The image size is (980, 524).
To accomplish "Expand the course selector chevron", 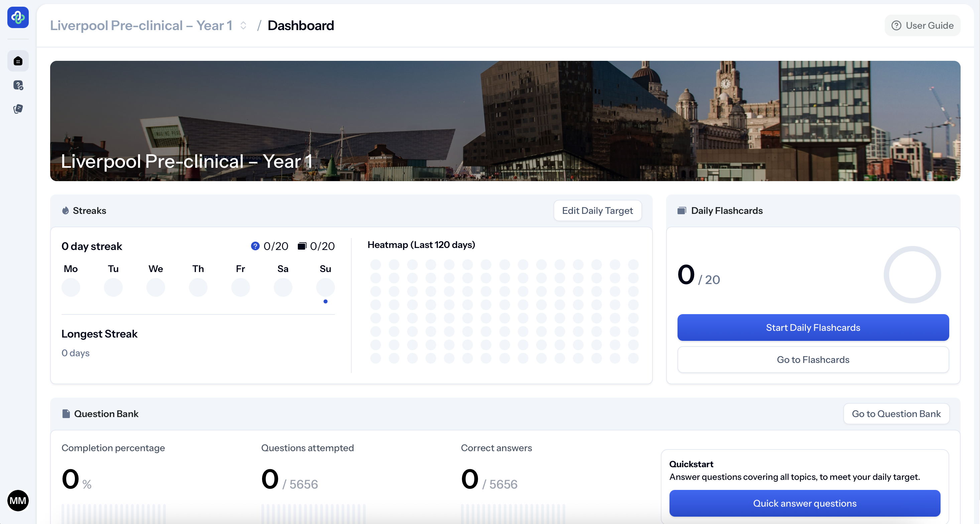I will 243,25.
